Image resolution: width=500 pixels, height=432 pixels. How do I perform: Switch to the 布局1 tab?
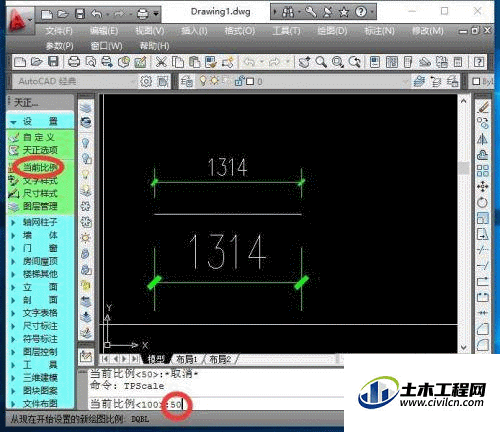[x=186, y=359]
